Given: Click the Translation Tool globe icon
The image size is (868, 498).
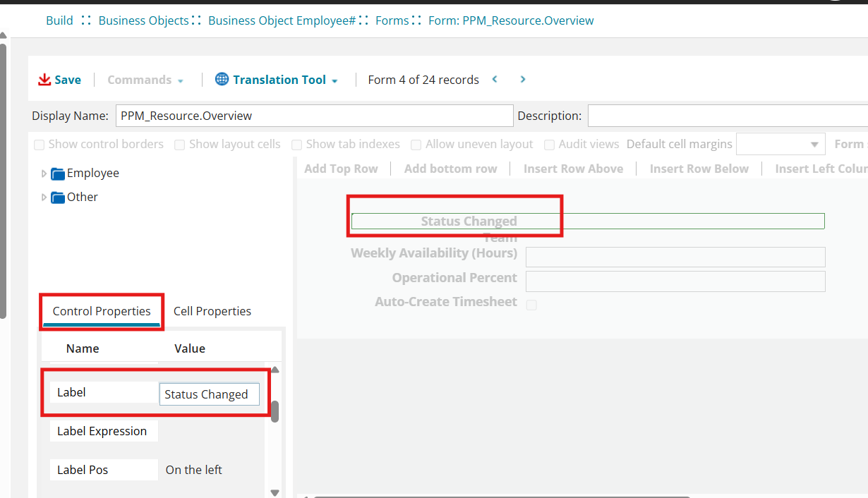Looking at the screenshot, I should [x=222, y=80].
